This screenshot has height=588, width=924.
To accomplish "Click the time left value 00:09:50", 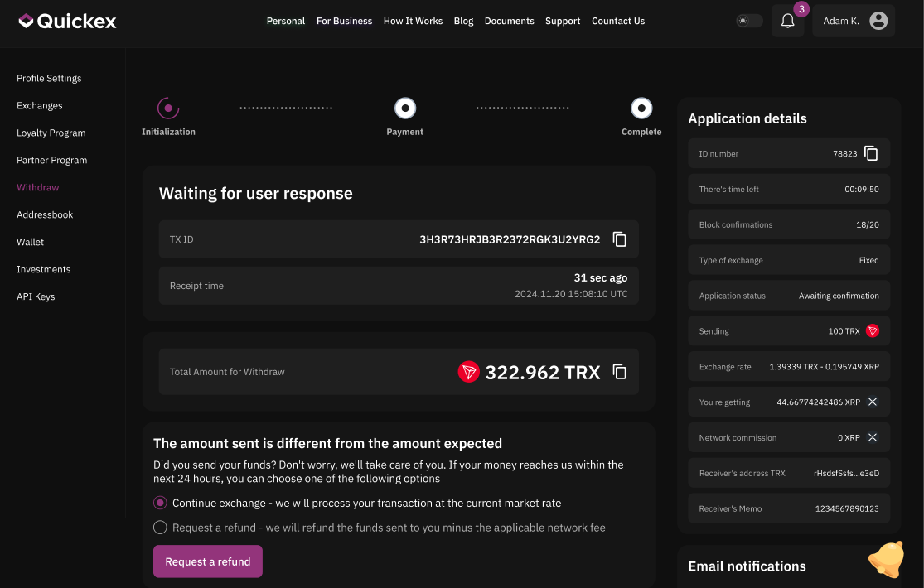I will [x=862, y=189].
